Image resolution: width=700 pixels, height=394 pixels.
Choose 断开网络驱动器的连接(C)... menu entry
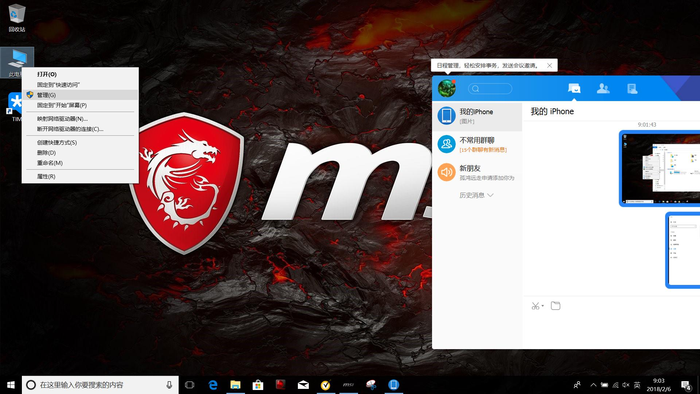tap(70, 129)
